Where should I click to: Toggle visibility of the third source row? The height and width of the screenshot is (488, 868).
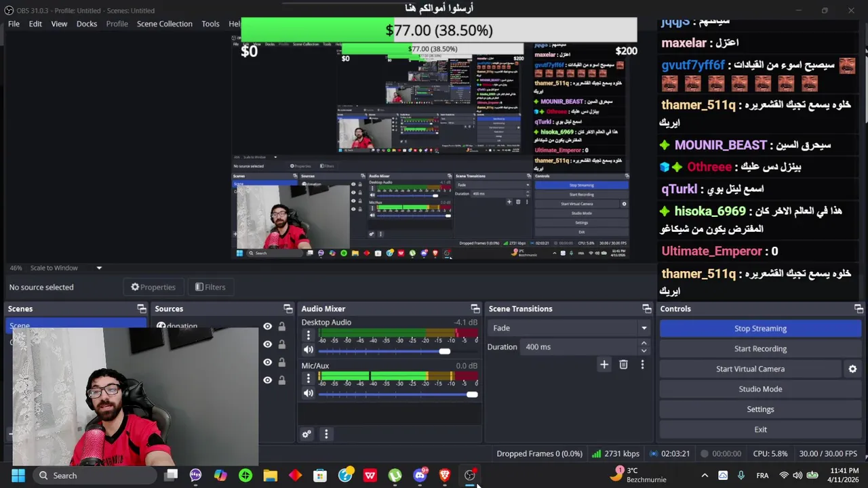[x=267, y=362]
